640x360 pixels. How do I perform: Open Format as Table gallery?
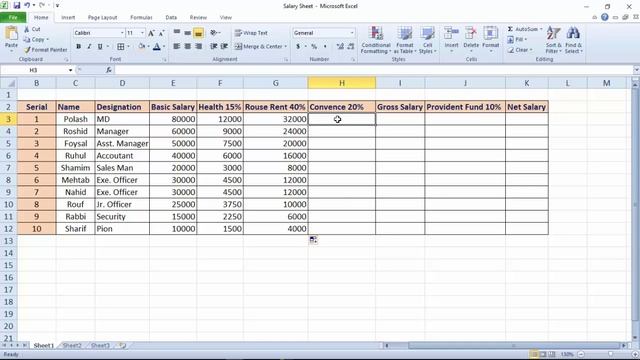(404, 40)
